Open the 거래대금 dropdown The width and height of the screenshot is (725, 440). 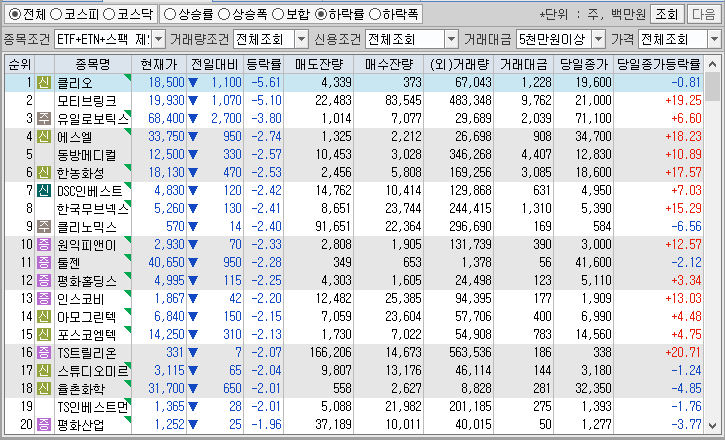point(599,40)
